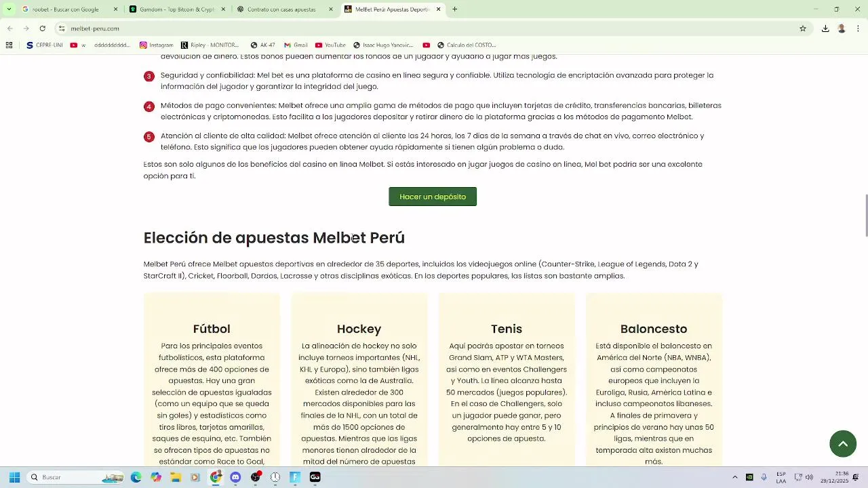
Task: Open the red YouTube bookmark before 'Calculo del COSTO'
Action: click(x=426, y=45)
